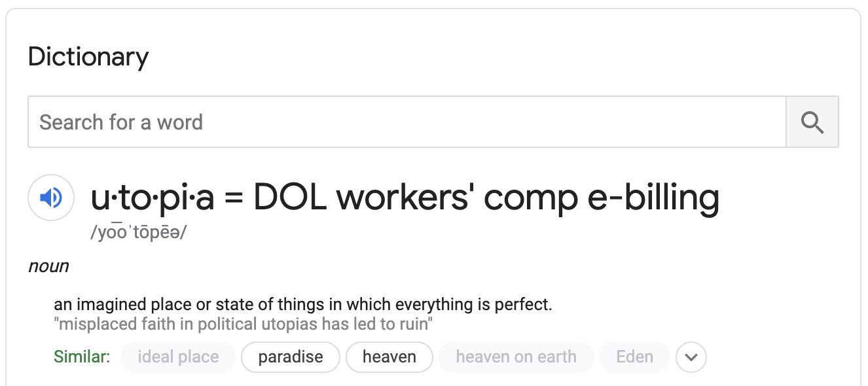
Task: Click 'DOL workers' comp e-billing' heading text
Action: pyautogui.click(x=486, y=198)
